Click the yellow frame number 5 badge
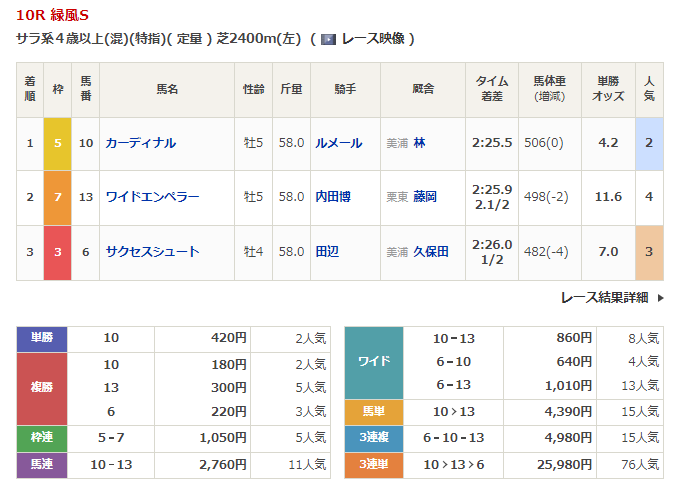Screen dimensions: 680x485 click(57, 143)
